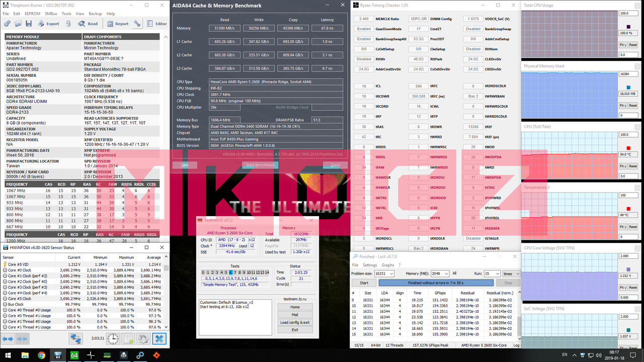
Task: Open Windows Start button
Action: click(x=8, y=355)
